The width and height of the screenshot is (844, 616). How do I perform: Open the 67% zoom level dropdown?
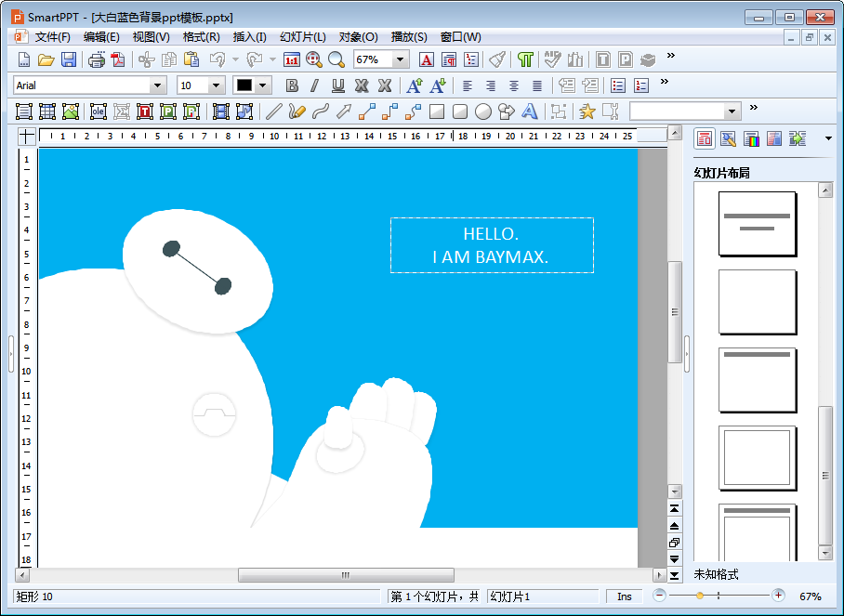click(x=400, y=59)
